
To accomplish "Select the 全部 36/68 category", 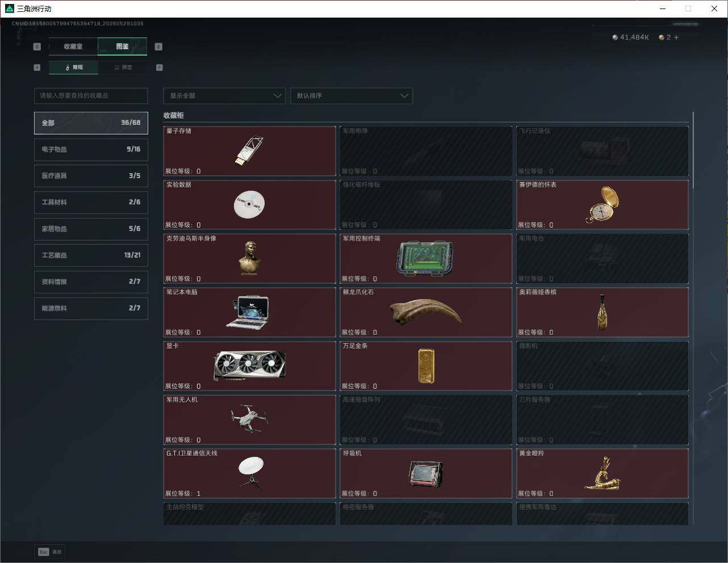I will coord(91,123).
